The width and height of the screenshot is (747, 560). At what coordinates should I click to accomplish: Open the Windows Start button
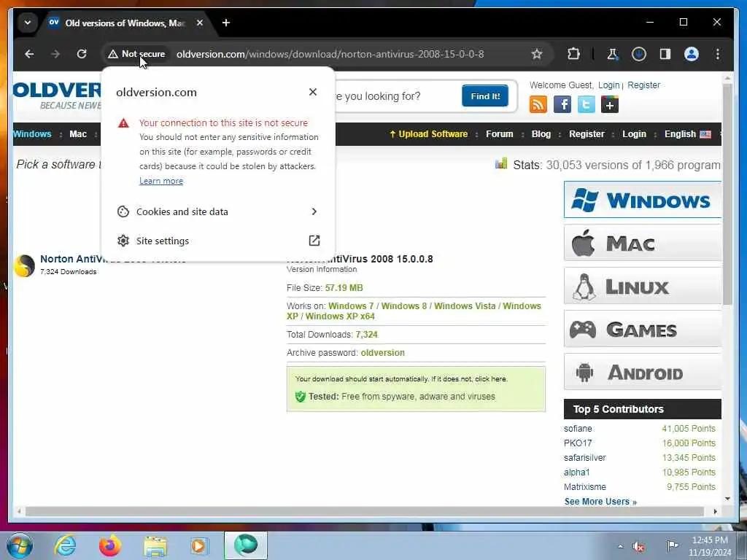click(x=20, y=545)
